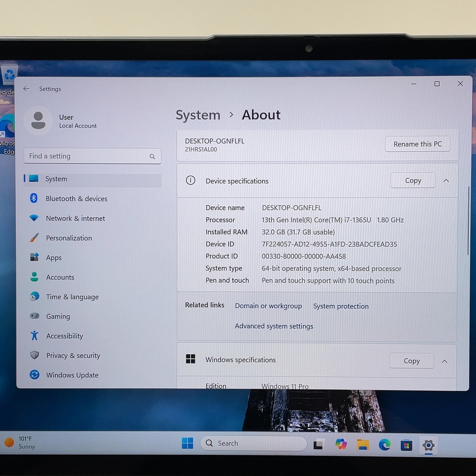Click the Windows specifications logo icon
The width and height of the screenshot is (476, 476).
click(x=190, y=359)
